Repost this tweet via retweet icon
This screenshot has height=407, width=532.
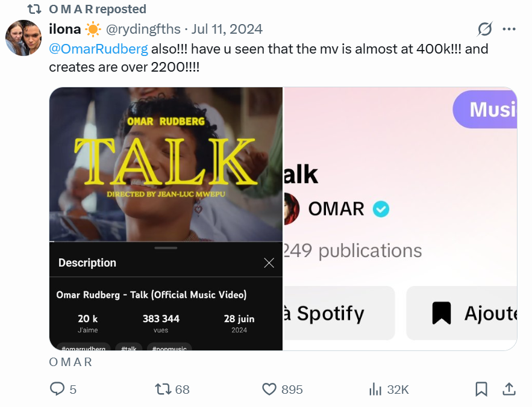click(163, 389)
